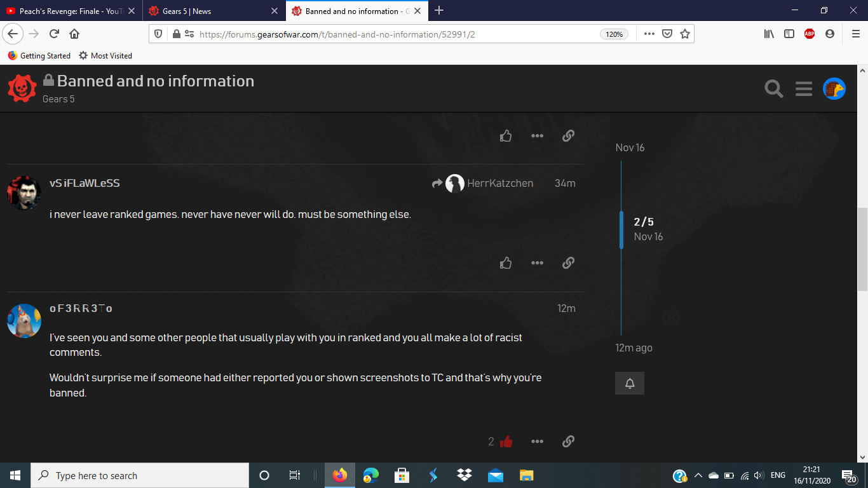The width and height of the screenshot is (868, 488).
Task: Reload the current page
Action: click(54, 34)
